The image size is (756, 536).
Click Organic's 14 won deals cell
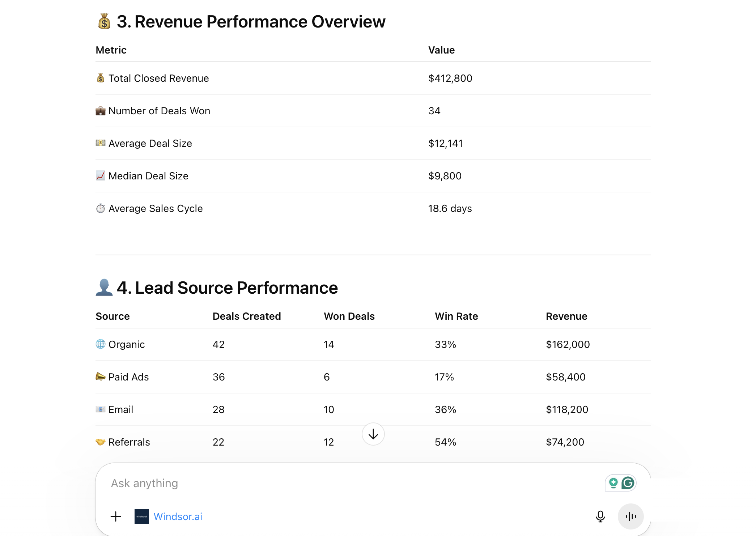coord(329,344)
